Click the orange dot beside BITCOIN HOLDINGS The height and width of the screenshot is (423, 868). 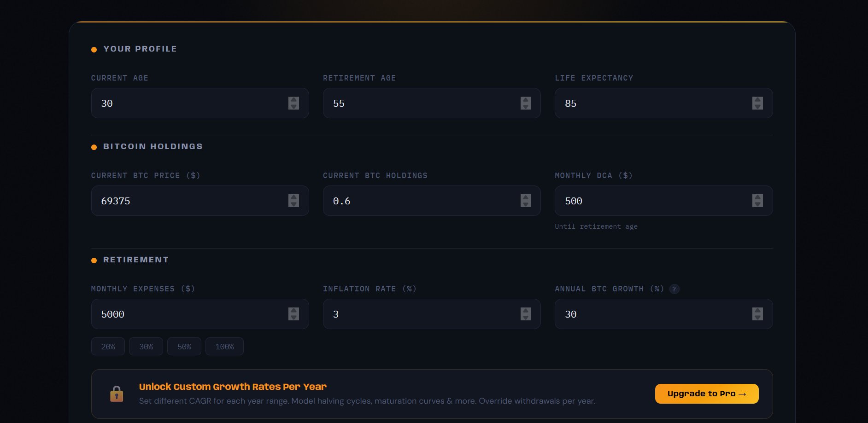[94, 147]
